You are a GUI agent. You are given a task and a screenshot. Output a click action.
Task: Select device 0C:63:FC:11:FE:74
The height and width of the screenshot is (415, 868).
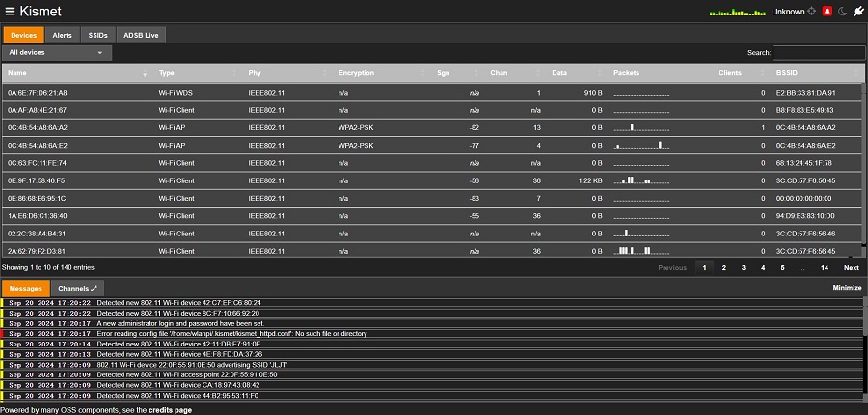pyautogui.click(x=432, y=163)
